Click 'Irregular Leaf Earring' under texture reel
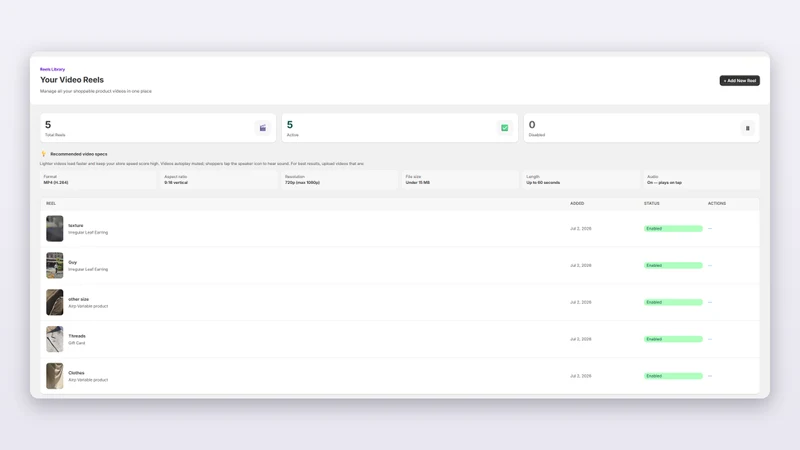The width and height of the screenshot is (800, 450). tap(88, 233)
